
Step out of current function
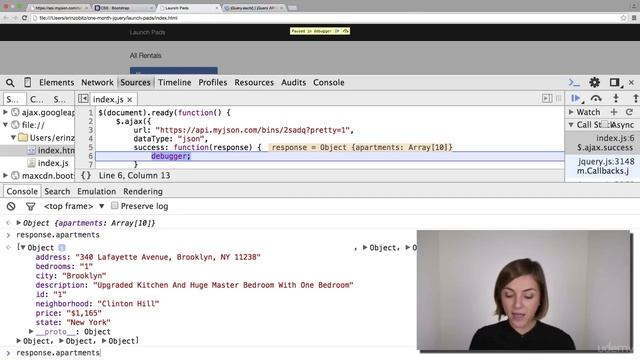[636, 98]
